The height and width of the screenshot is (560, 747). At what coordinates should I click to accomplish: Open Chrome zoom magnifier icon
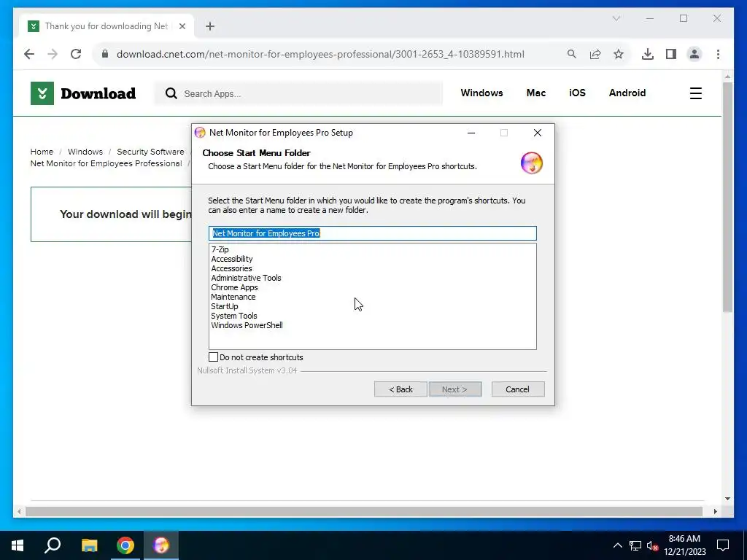572,54
